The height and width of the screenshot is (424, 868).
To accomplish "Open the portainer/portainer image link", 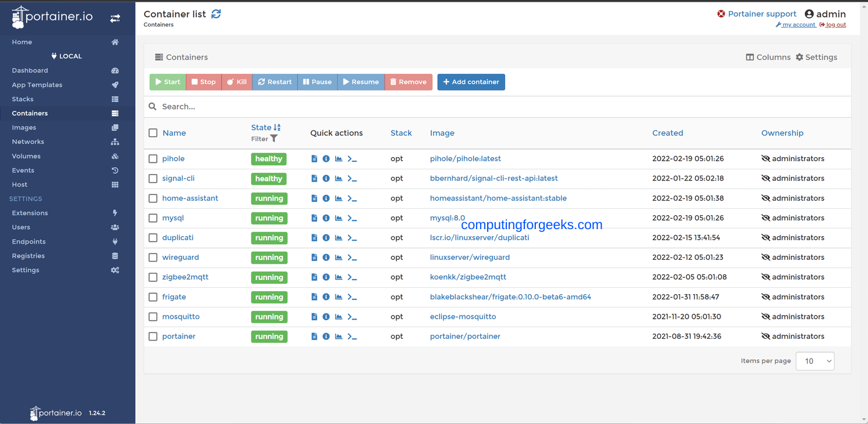I will [465, 336].
